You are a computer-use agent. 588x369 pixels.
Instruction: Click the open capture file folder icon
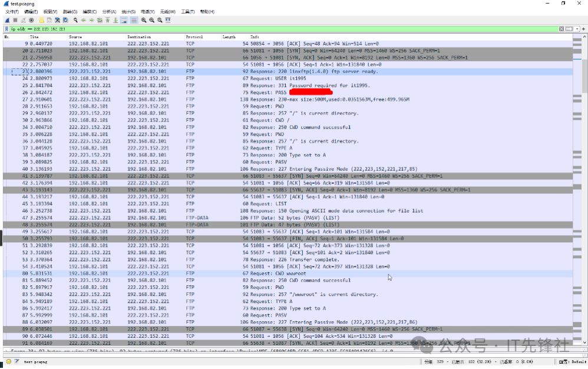[x=41, y=20]
